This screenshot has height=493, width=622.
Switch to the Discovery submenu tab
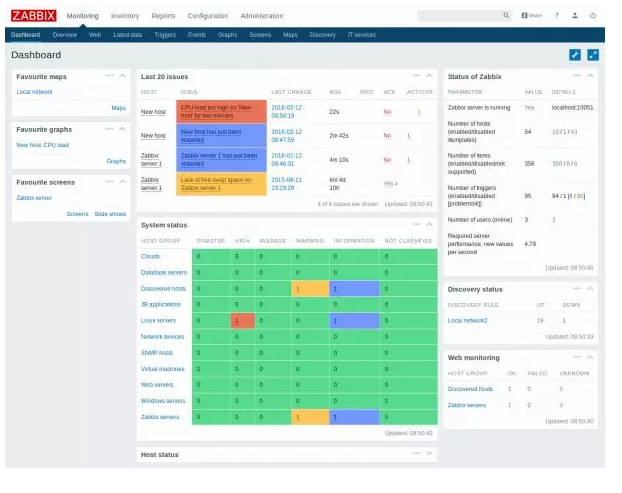pos(323,35)
